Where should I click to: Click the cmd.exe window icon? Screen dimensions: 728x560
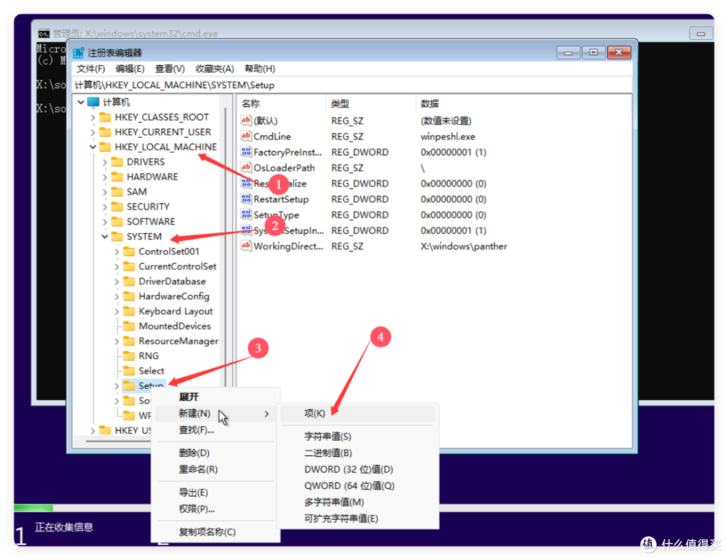coord(44,34)
